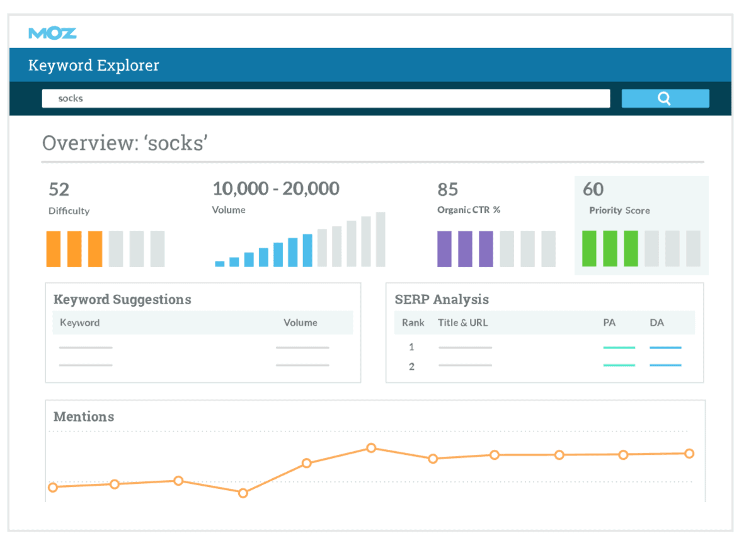Open the SERP Analysis panel heading
This screenshot has width=756, height=538.
pos(442,299)
